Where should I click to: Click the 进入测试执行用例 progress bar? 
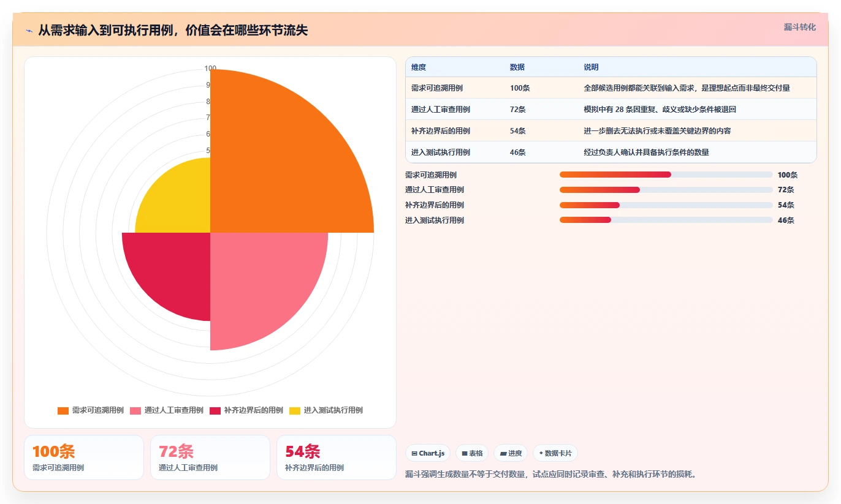point(666,220)
